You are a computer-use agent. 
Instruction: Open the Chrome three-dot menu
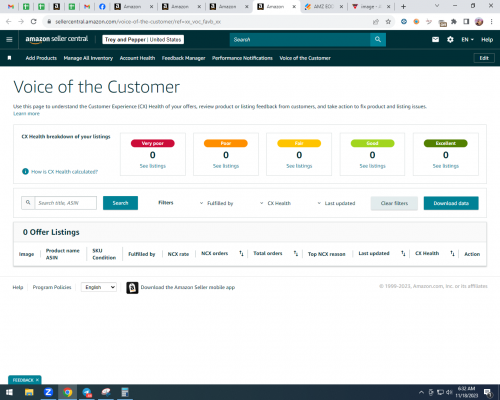pyautogui.click(x=492, y=22)
